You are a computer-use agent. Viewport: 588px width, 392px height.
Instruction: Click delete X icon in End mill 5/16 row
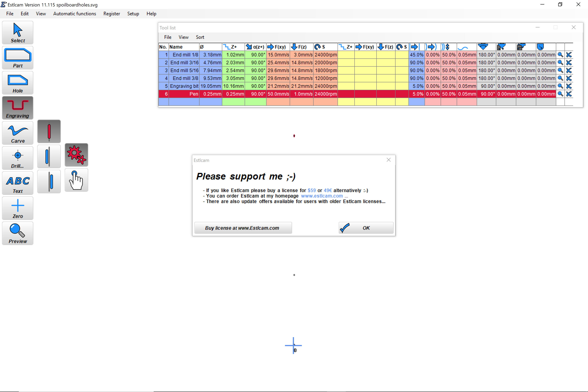coord(569,71)
